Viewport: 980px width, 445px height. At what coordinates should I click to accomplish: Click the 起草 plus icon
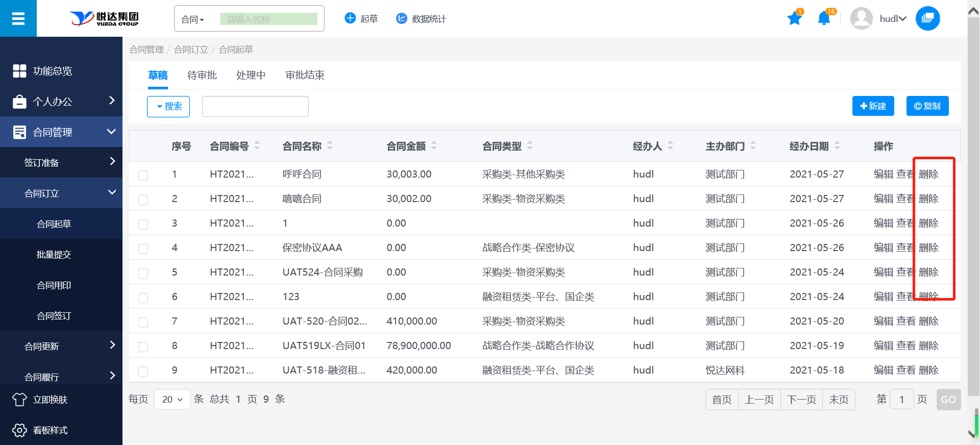click(350, 19)
